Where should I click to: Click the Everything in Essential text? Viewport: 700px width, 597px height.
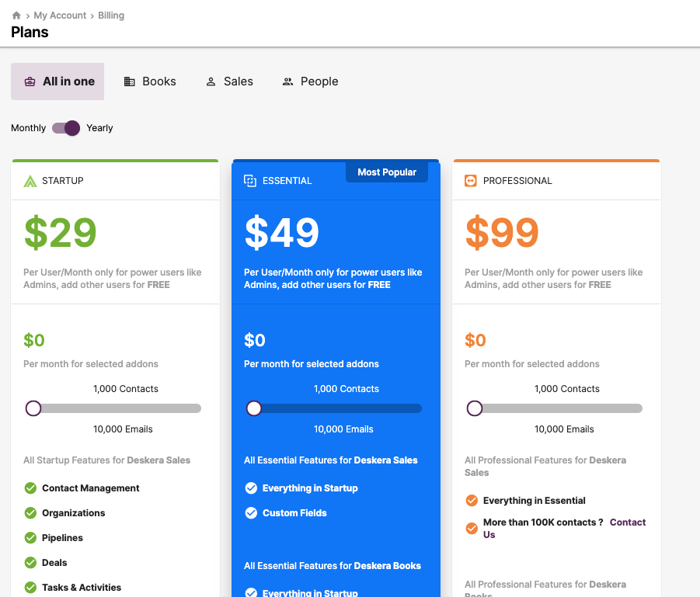point(535,501)
